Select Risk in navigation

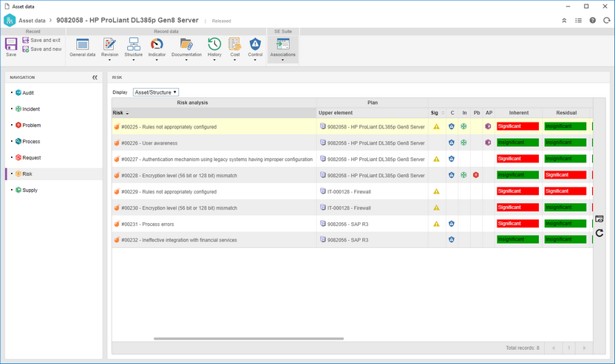(x=24, y=174)
